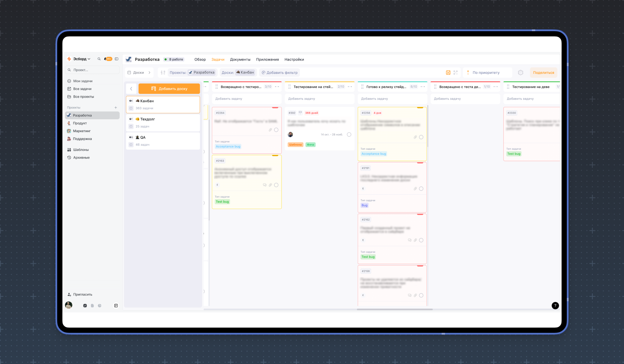Check the completion circle on task #2258
The height and width of the screenshot is (364, 624).
[421, 137]
